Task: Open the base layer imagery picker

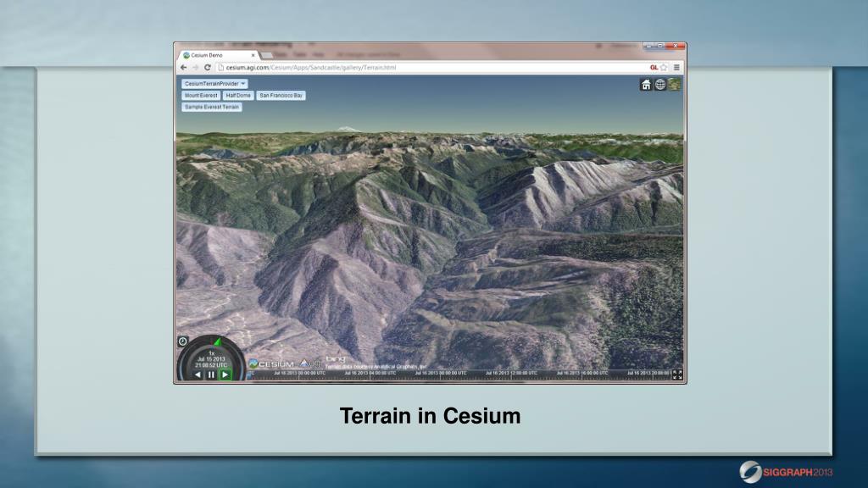Action: [675, 85]
